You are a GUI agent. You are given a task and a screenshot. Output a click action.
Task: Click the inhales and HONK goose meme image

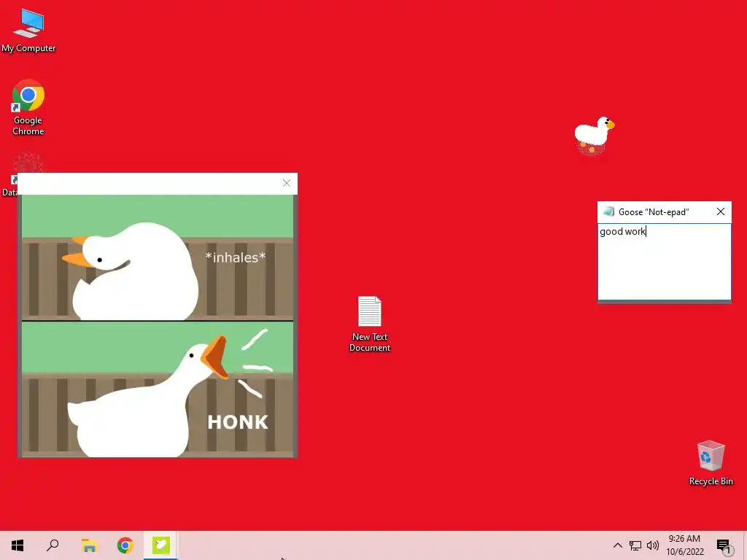pyautogui.click(x=158, y=326)
